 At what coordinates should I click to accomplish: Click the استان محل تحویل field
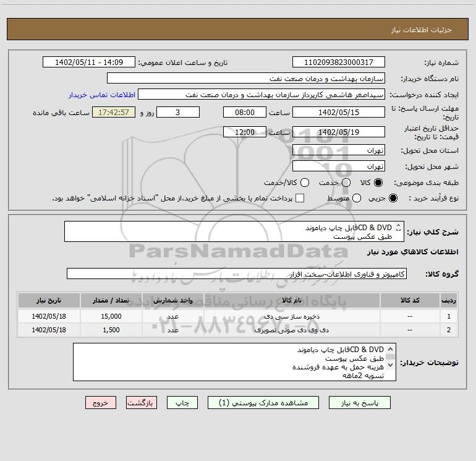tap(339, 150)
